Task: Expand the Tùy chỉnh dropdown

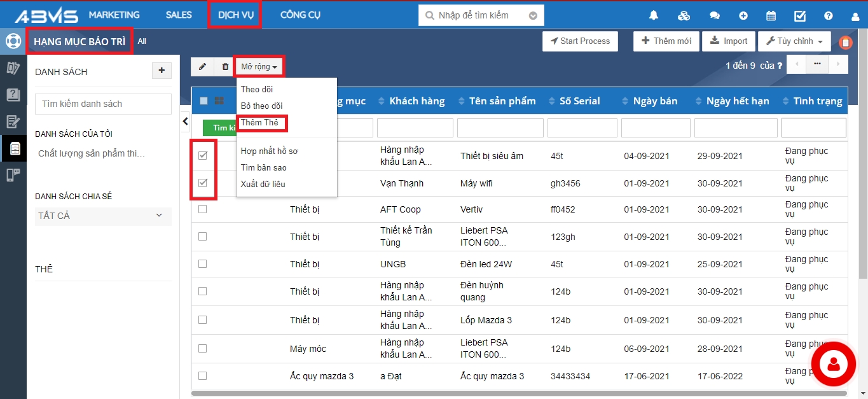Action: [794, 41]
